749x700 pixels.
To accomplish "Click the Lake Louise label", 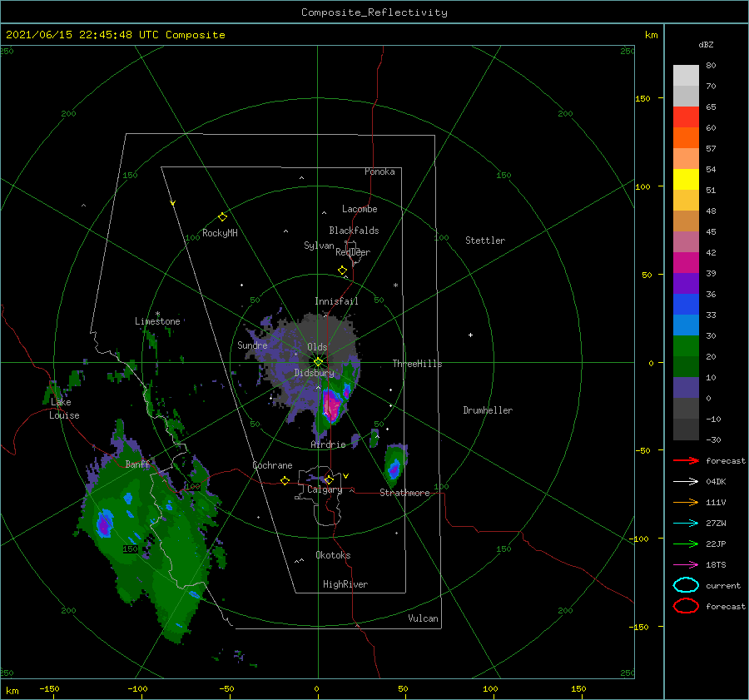I will (x=64, y=409).
